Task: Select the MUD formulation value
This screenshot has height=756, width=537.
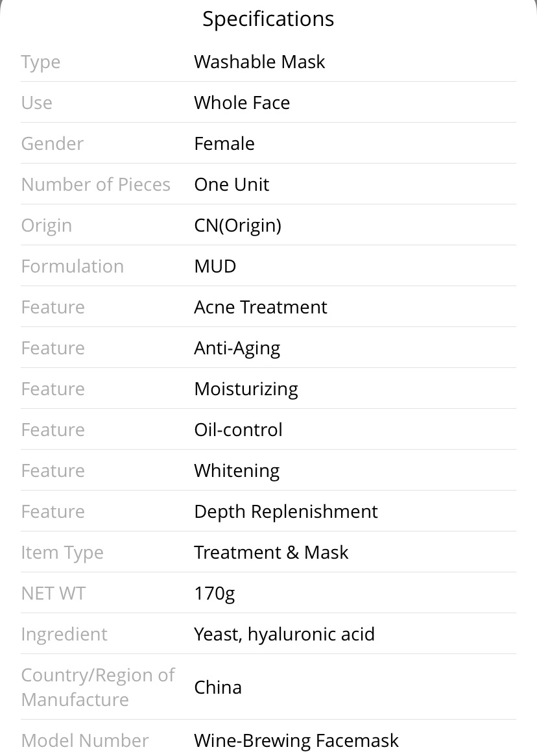Action: pyautogui.click(x=215, y=266)
